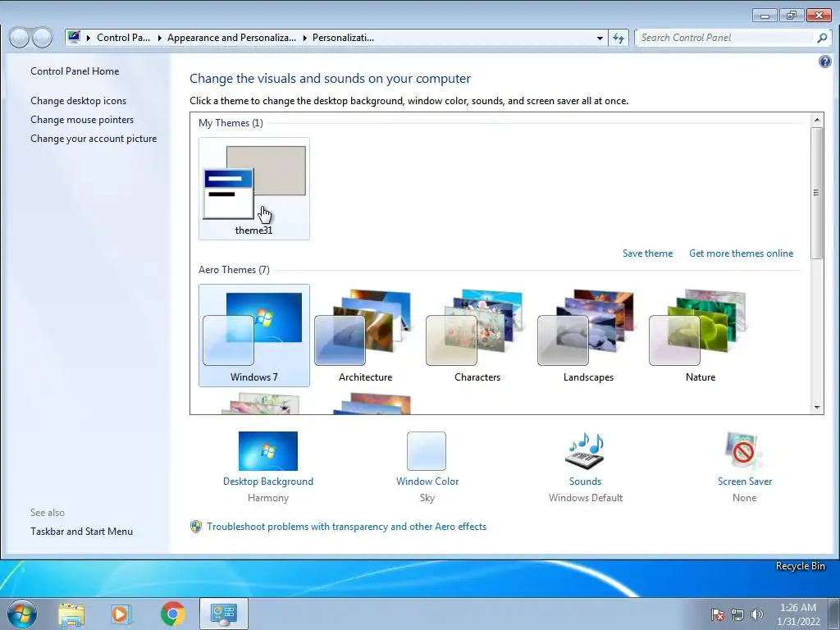The height and width of the screenshot is (630, 840).
Task: Click the Forward navigation button
Action: pos(43,38)
